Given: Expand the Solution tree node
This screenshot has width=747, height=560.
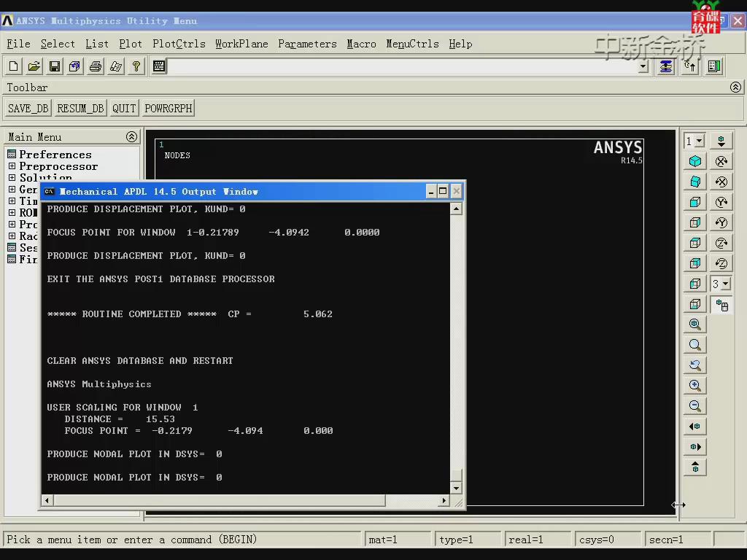Looking at the screenshot, I should (12, 178).
